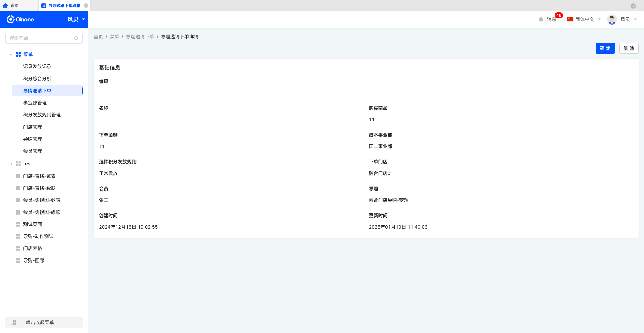The image size is (644, 333).
Task: Open the 风灵 app switcher dropdown
Action: point(76,19)
